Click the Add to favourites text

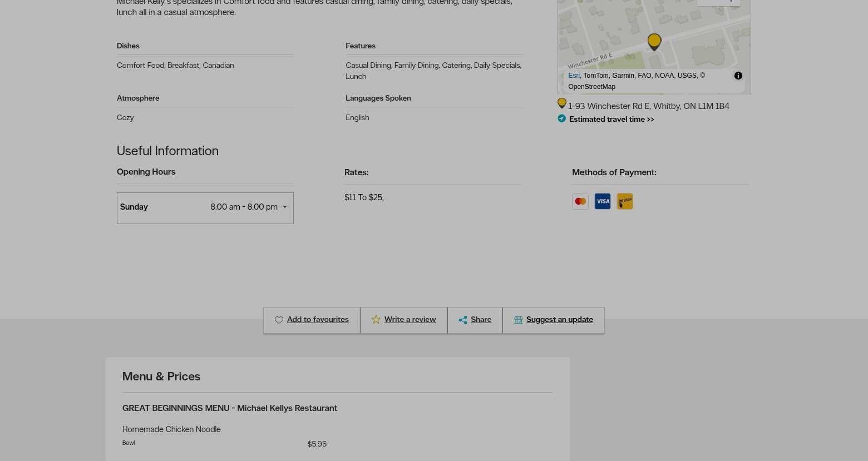[318, 320]
